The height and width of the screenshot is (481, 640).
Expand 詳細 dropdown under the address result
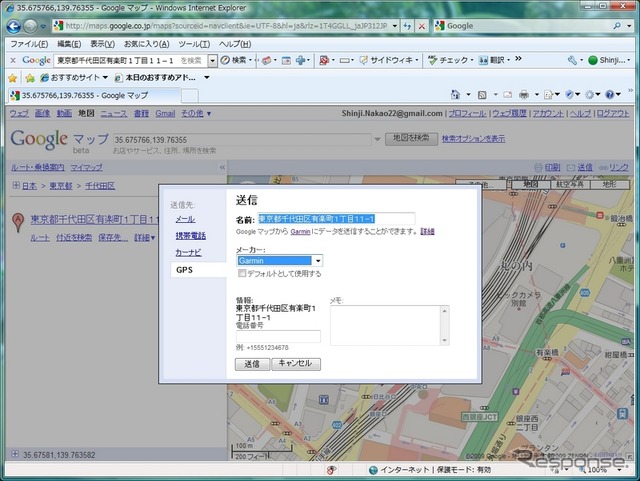(x=144, y=237)
